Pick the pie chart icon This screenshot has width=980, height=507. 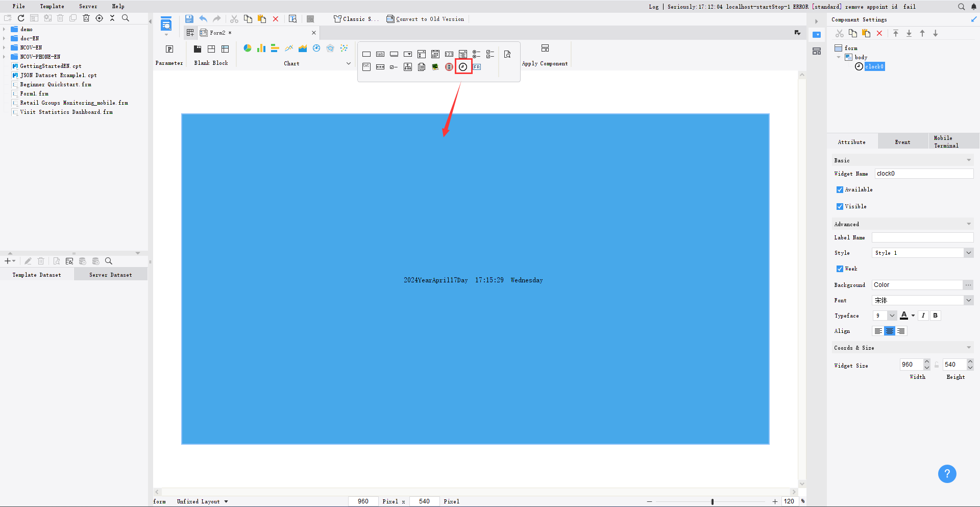pyautogui.click(x=248, y=48)
